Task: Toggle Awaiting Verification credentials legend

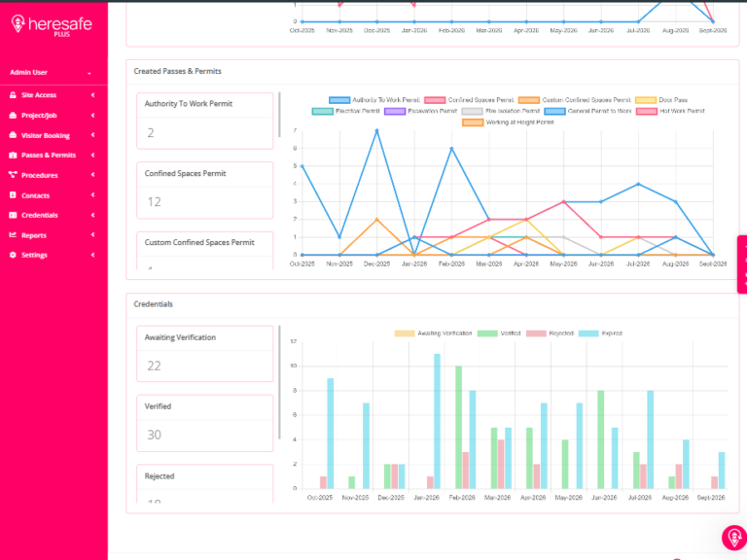Action: (x=433, y=333)
